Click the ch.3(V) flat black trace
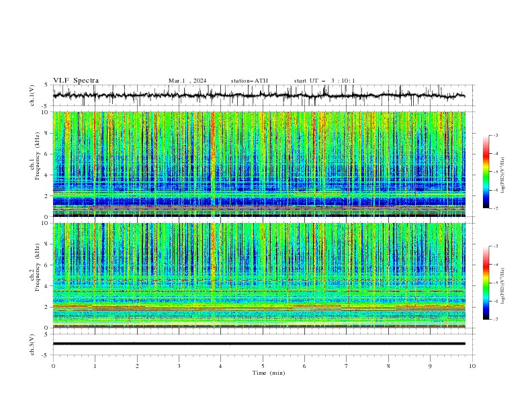 (x=259, y=344)
